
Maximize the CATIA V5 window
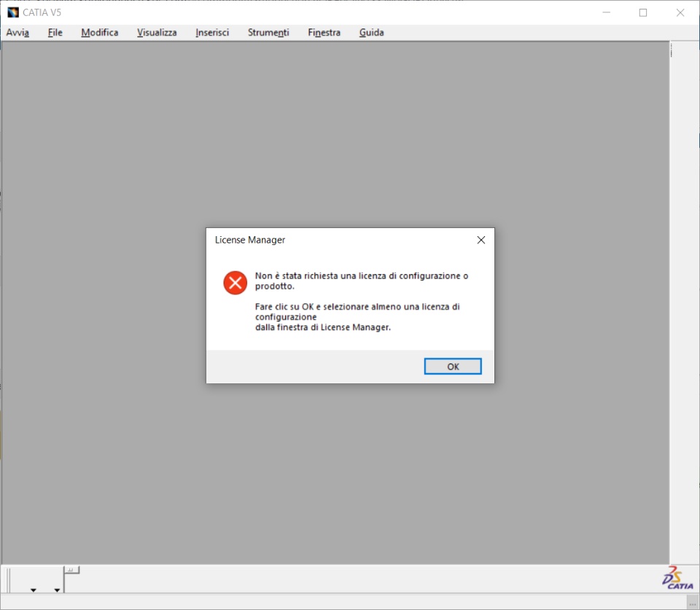643,12
